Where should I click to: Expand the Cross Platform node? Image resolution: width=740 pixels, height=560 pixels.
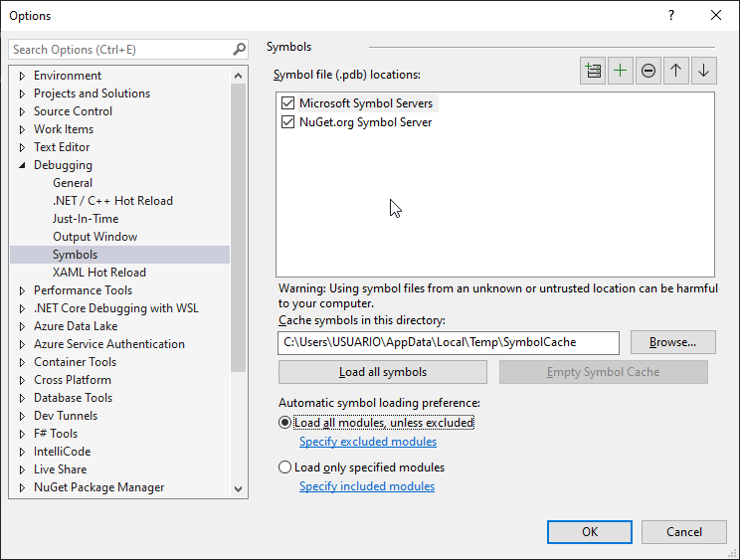point(22,380)
